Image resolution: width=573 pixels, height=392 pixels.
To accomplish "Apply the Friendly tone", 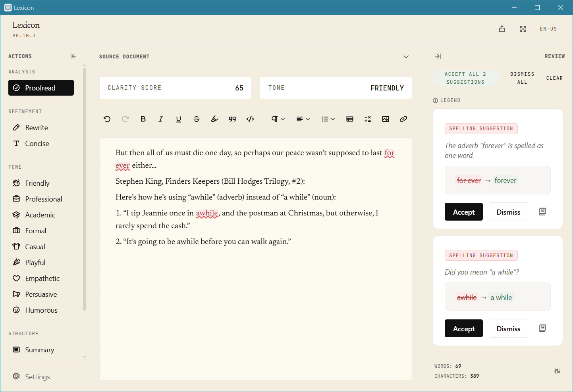I will coord(41,183).
